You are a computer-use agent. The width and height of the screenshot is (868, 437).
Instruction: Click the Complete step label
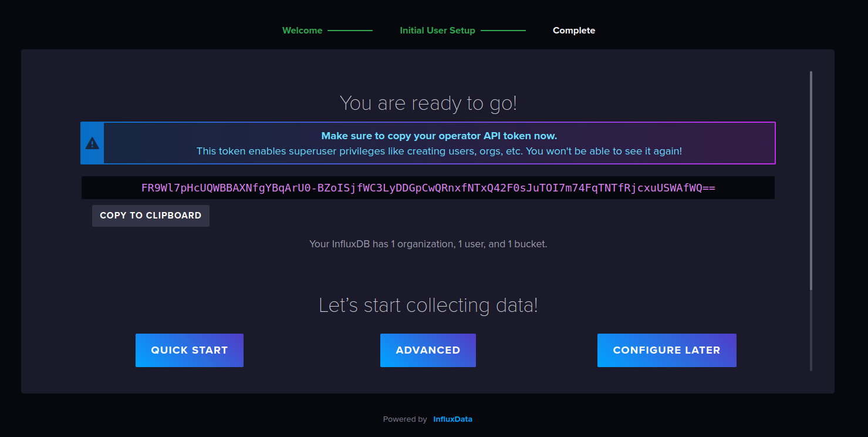coord(573,31)
